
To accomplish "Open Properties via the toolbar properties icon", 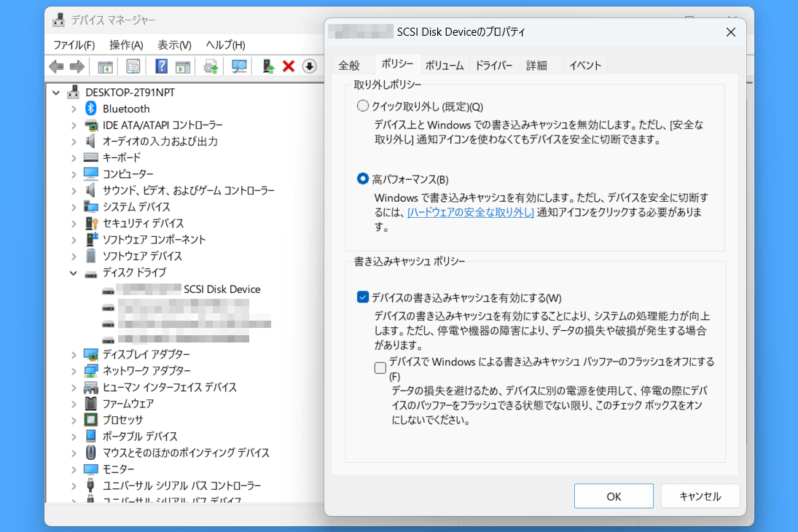I will 133,66.
